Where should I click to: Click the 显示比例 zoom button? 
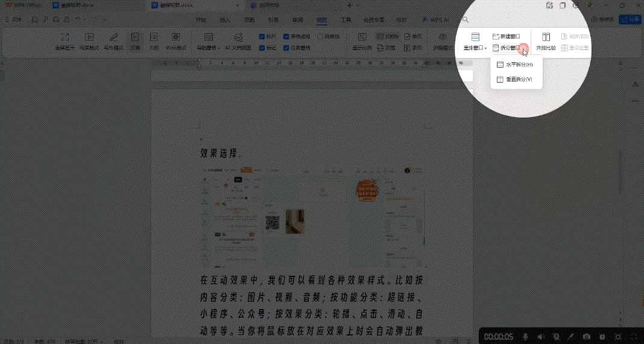[362, 40]
